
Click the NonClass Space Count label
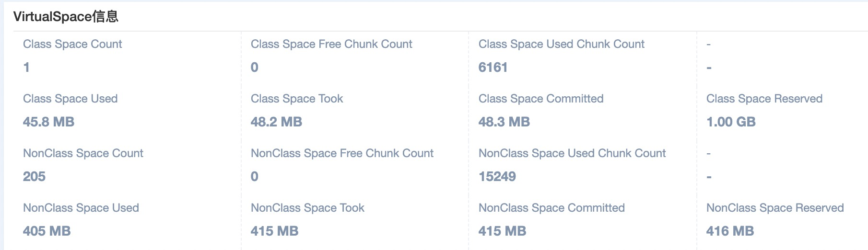pyautogui.click(x=83, y=153)
